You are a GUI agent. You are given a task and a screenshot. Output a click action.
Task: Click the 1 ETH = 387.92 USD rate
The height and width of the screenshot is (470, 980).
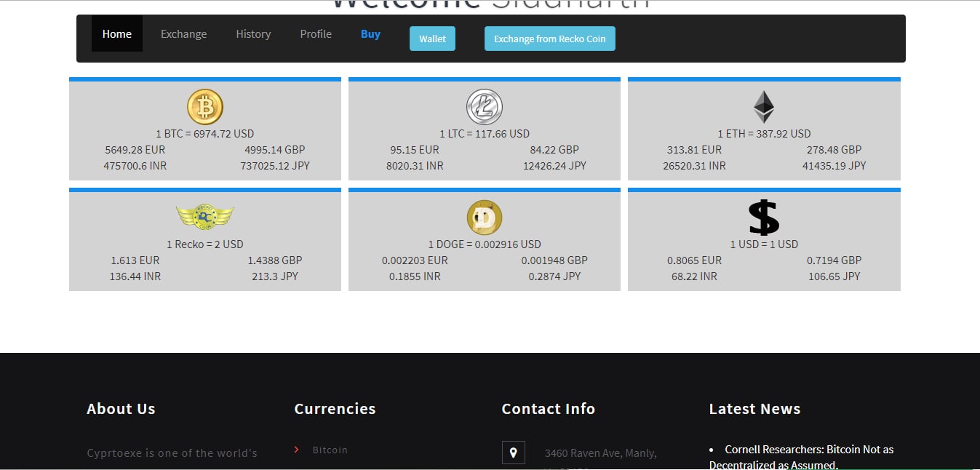tap(764, 134)
